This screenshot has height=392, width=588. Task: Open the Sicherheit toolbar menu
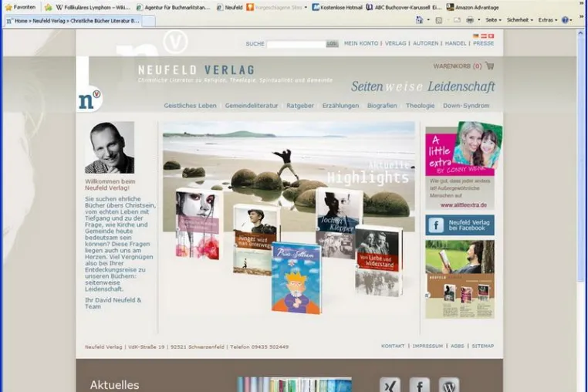520,20
